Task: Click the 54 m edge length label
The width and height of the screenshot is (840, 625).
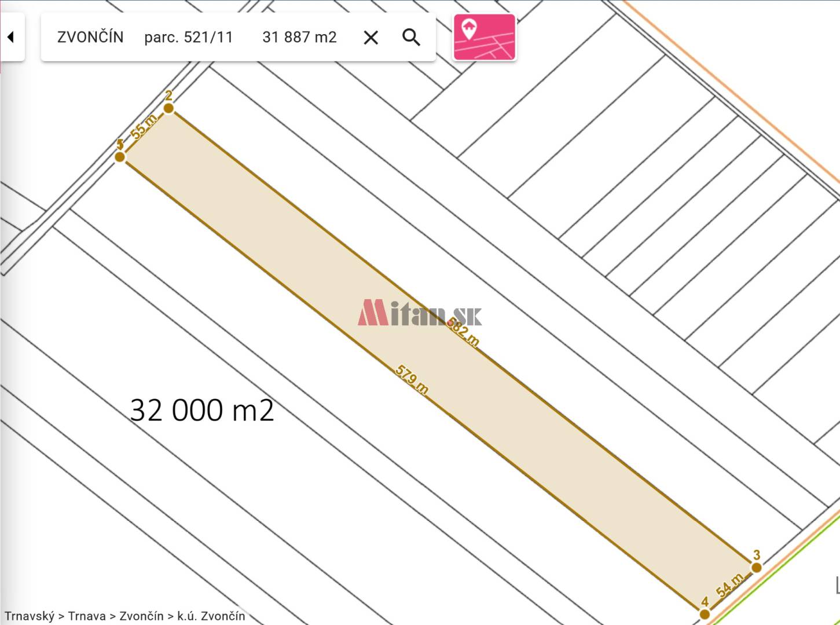Action: click(729, 585)
